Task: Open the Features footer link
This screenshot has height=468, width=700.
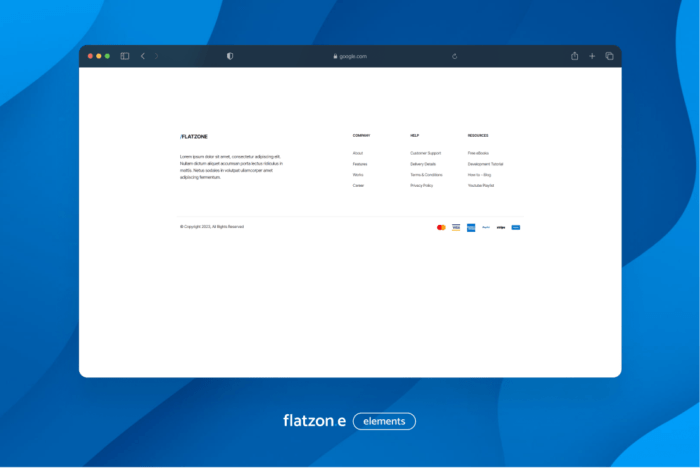Action: point(360,164)
